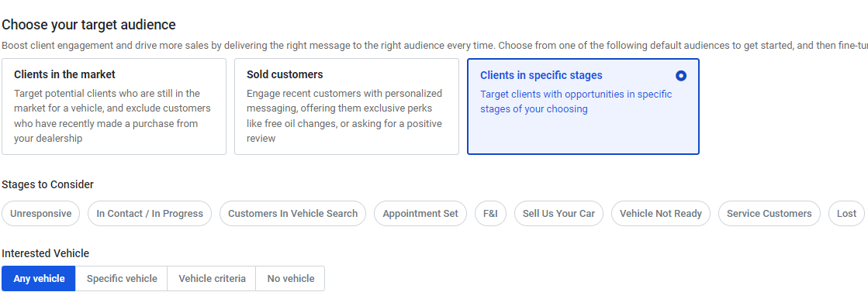Screen dimensions: 868x299
Task: Click the Clients in specific stages radio dot
Action: 681,76
